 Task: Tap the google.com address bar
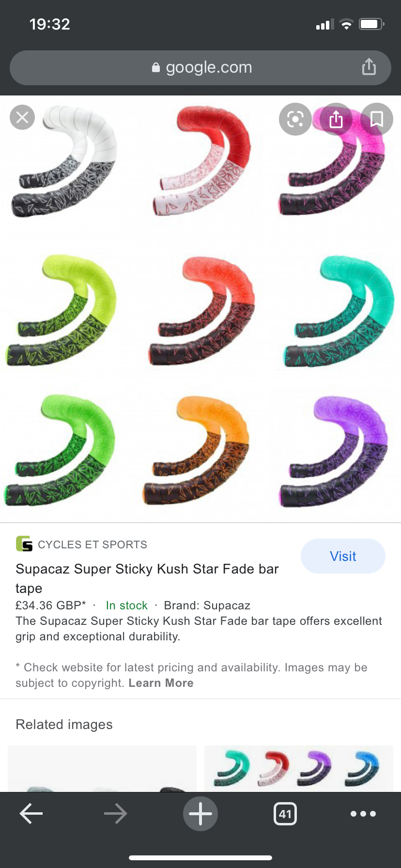coord(200,68)
